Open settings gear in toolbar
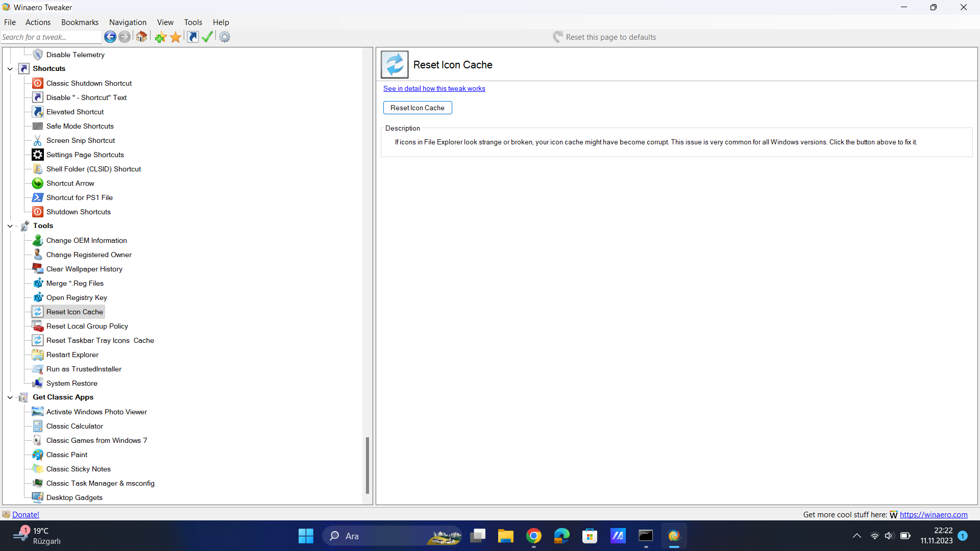This screenshot has width=980, height=551. 225,37
